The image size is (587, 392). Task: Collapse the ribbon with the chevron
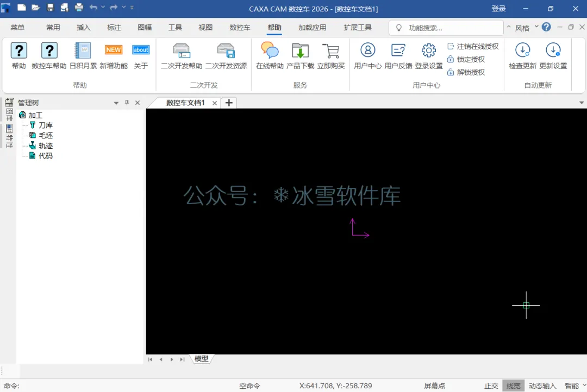[x=509, y=27]
